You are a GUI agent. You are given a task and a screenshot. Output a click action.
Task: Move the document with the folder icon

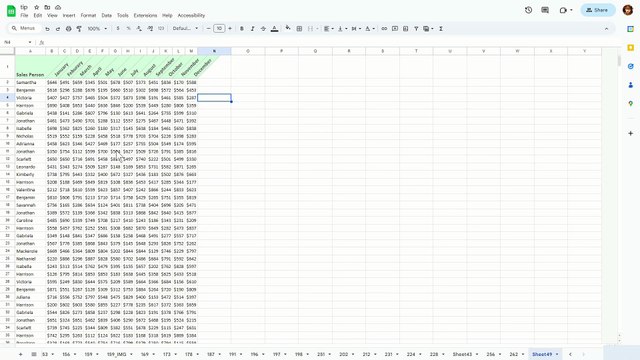[x=47, y=7]
